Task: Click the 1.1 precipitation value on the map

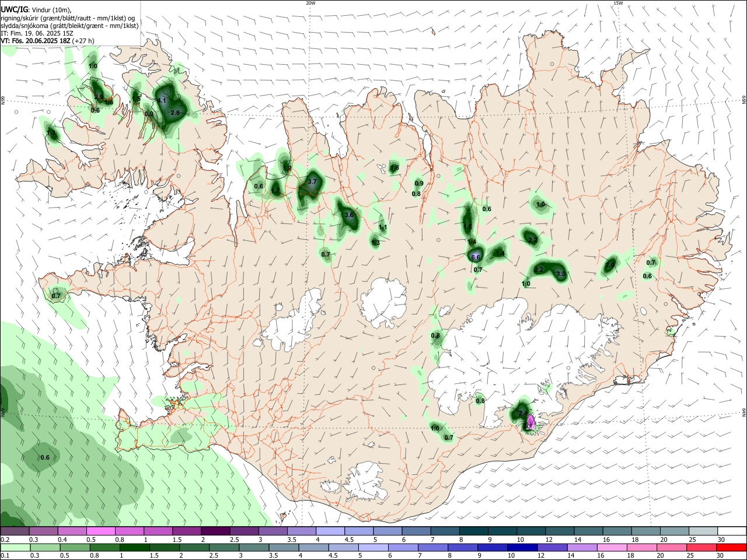Action: pos(383,228)
